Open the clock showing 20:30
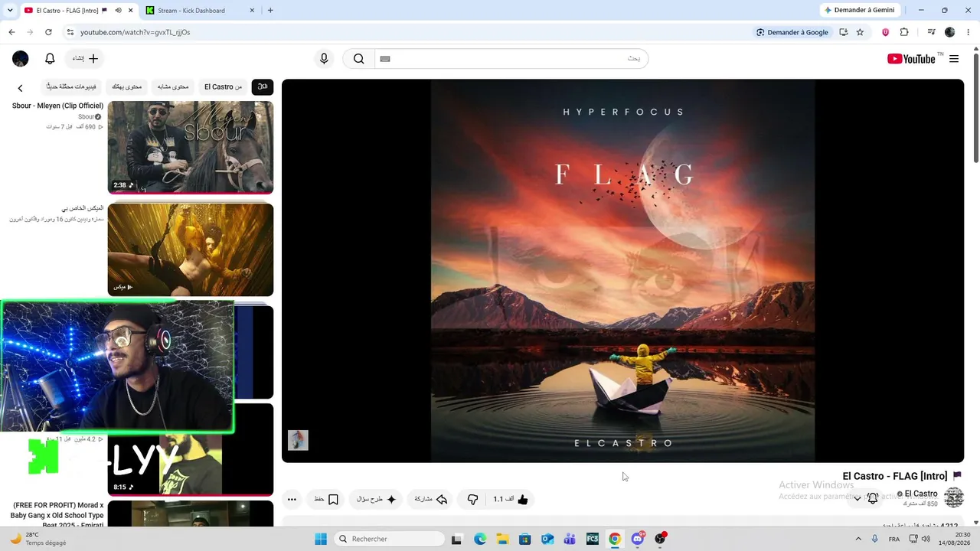 pyautogui.click(x=956, y=539)
